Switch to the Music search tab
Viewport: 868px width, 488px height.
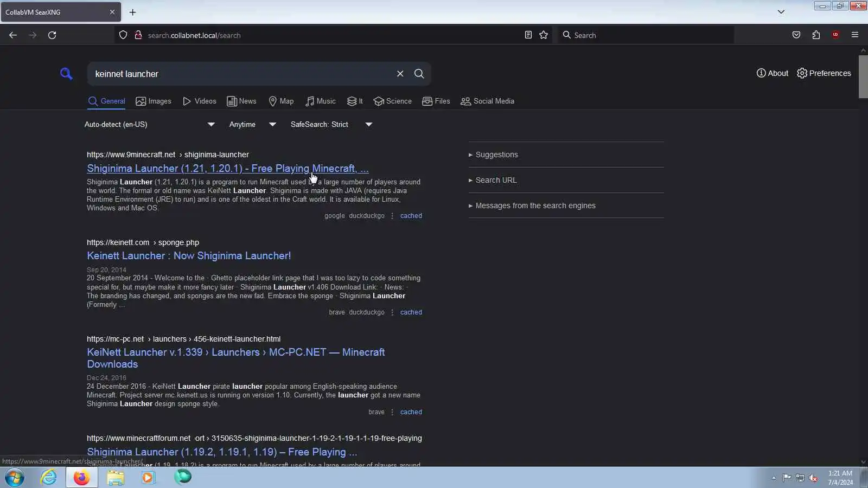click(320, 101)
